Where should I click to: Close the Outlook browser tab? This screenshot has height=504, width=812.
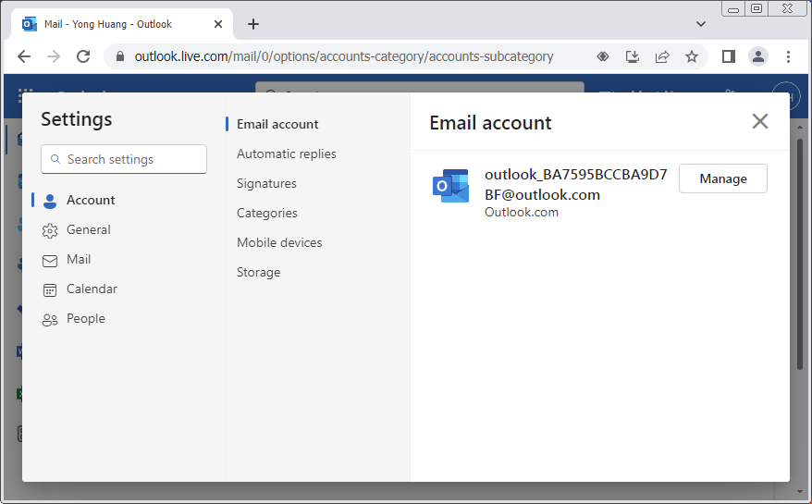(218, 24)
